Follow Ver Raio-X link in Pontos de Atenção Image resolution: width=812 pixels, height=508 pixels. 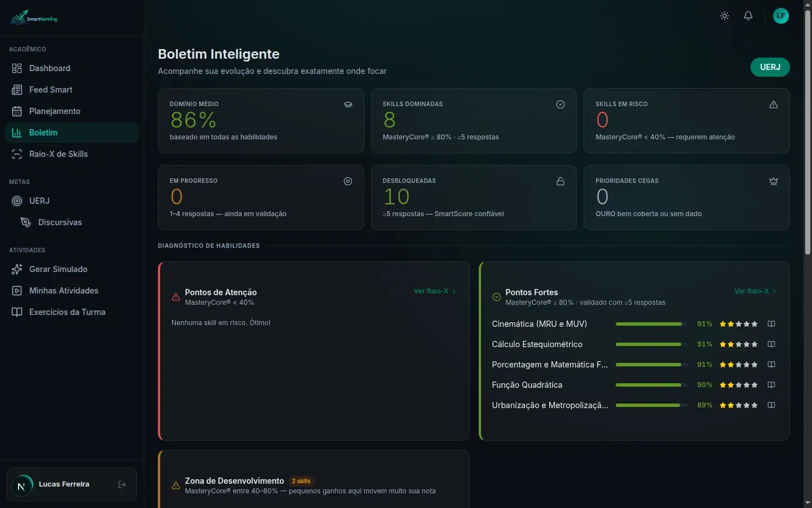click(x=435, y=291)
